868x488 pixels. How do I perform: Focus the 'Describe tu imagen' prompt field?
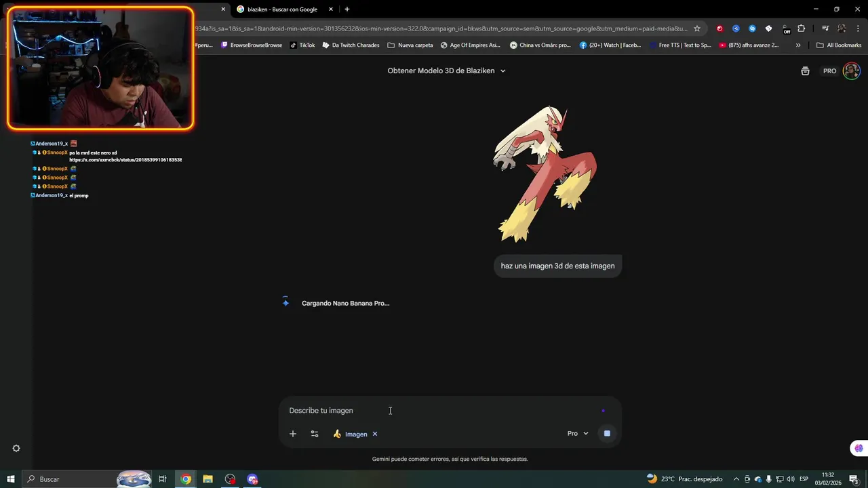[441, 411]
